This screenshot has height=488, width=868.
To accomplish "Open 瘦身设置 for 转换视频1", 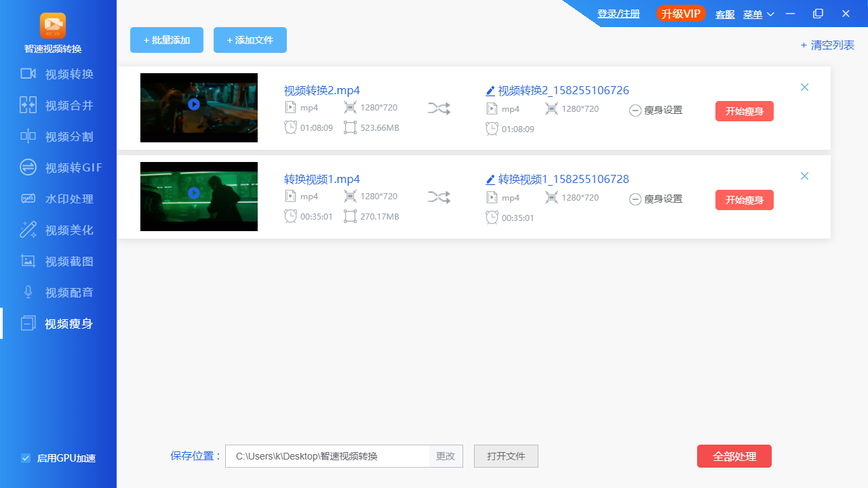I will (656, 199).
